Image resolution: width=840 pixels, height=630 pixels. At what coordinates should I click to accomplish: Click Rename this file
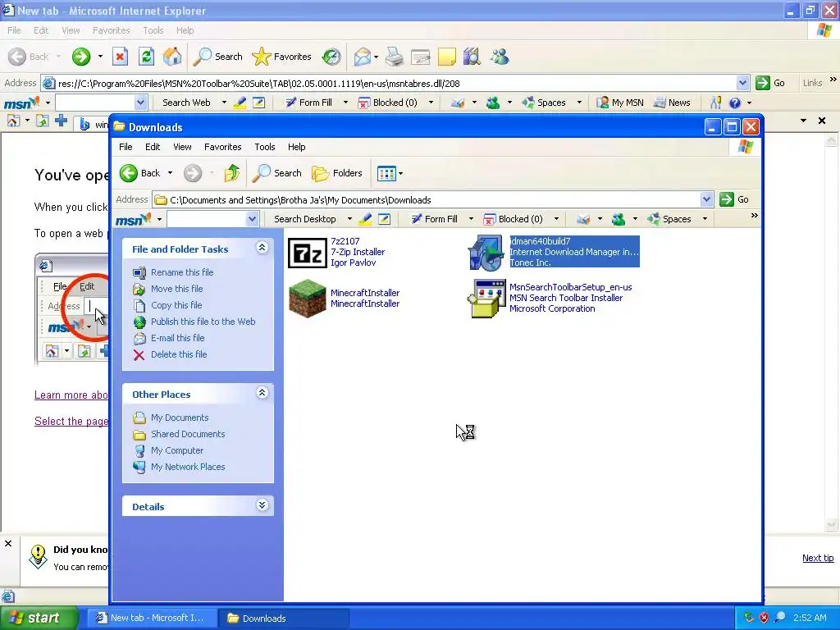(x=182, y=272)
